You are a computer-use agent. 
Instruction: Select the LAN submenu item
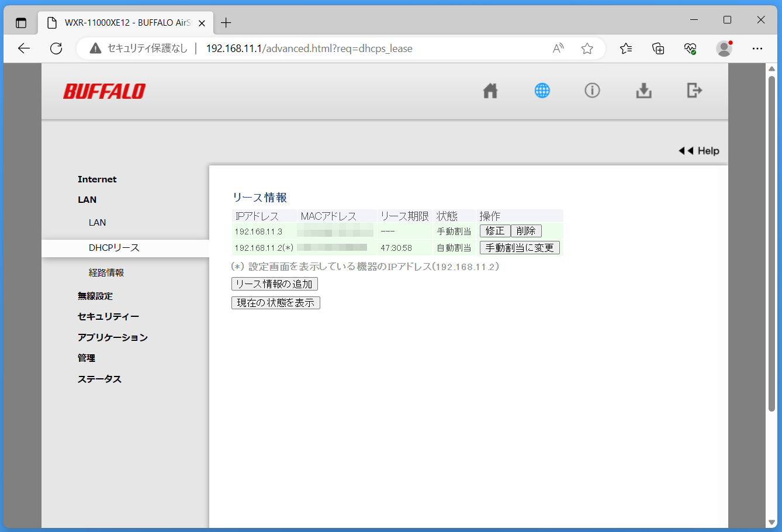[98, 223]
